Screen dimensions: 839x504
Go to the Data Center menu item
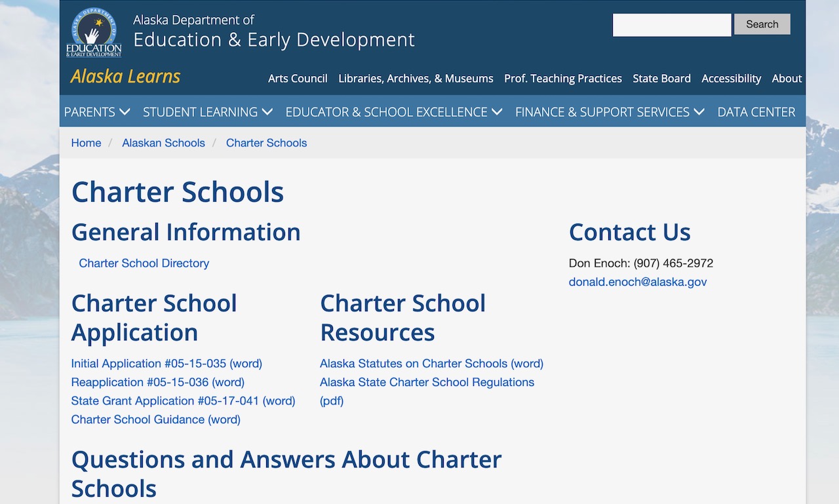[x=756, y=112]
